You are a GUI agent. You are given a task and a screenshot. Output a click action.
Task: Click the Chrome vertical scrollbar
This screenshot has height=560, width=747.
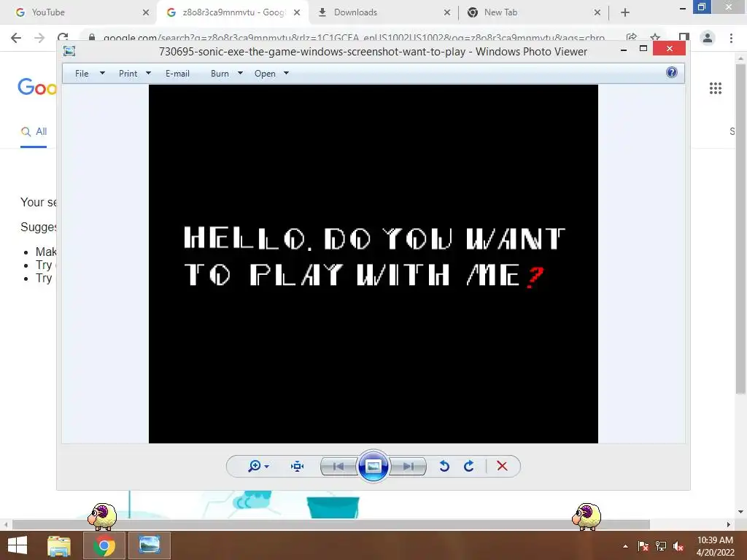[x=740, y=228]
